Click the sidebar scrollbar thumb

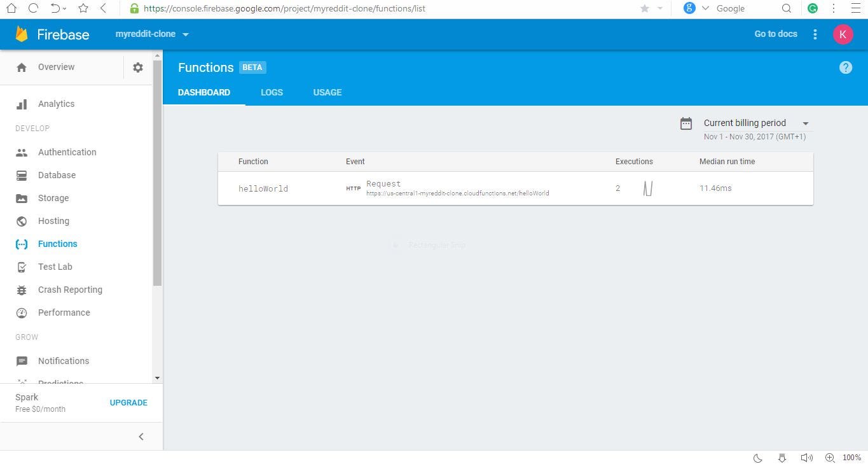(x=158, y=173)
